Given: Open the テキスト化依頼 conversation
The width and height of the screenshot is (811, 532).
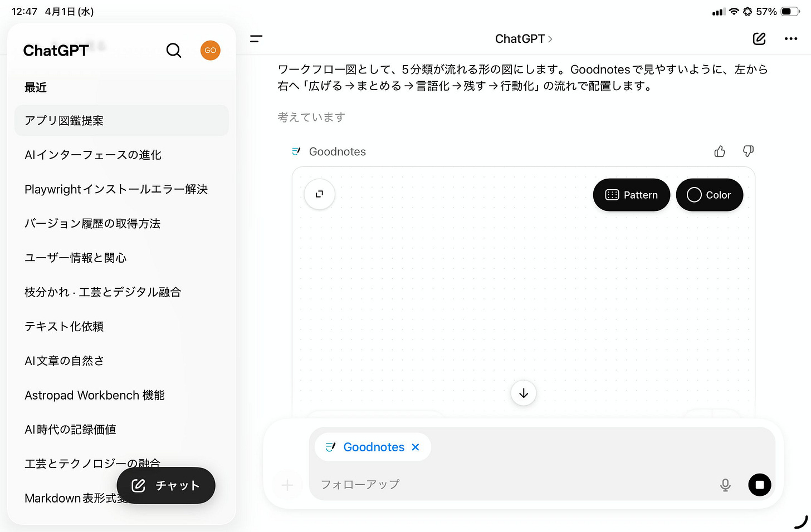Looking at the screenshot, I should coord(121,327).
